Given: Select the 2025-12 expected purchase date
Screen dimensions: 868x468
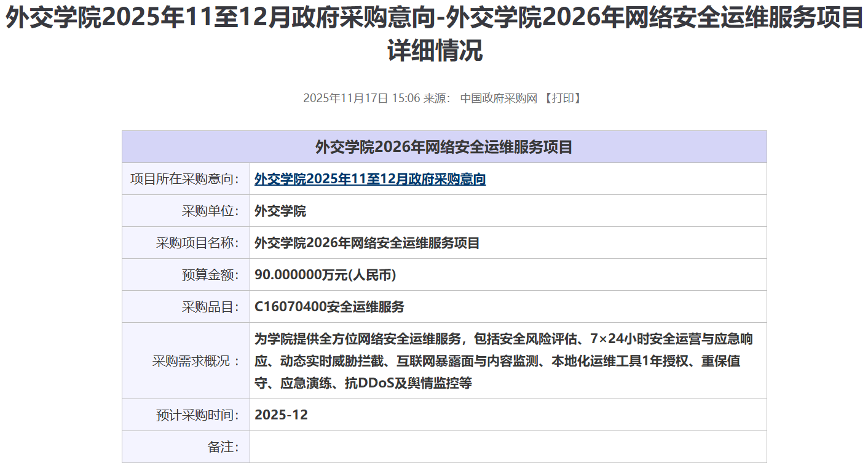Looking at the screenshot, I should (x=281, y=415).
